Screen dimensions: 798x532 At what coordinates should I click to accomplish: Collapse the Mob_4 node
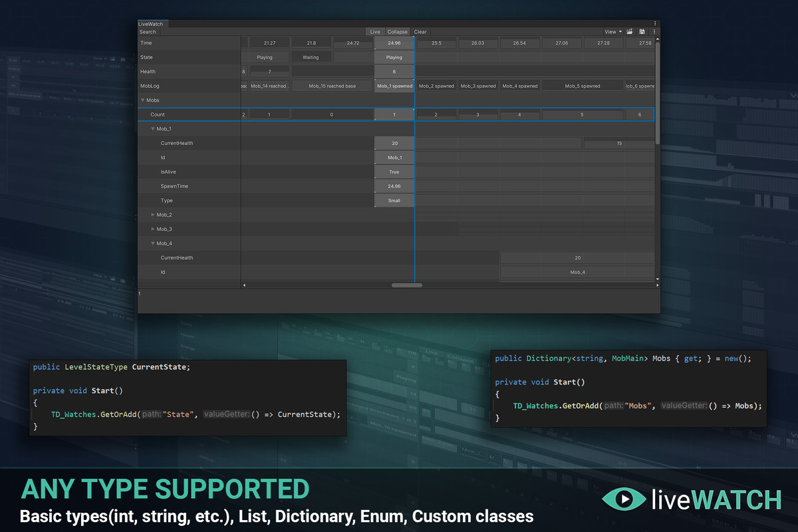153,243
